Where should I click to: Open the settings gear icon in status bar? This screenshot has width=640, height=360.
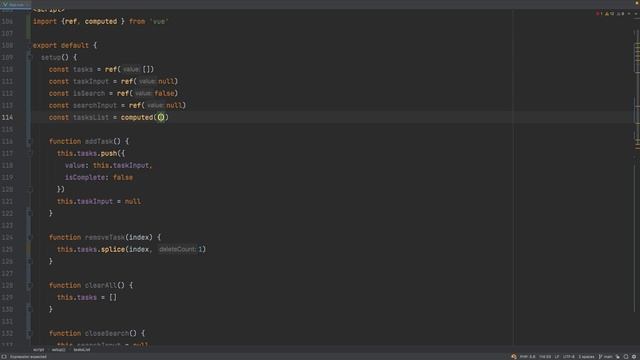pyautogui.click(x=634, y=356)
